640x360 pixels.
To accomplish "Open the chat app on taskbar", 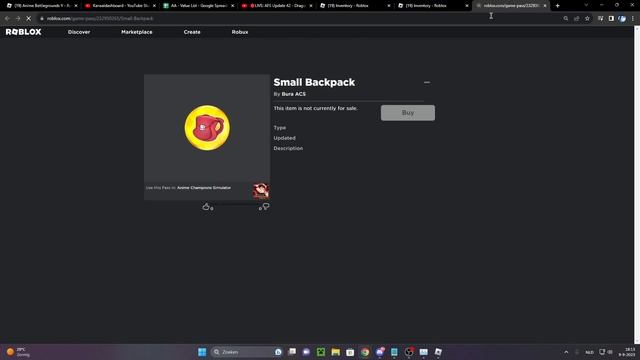I will pos(306,352).
